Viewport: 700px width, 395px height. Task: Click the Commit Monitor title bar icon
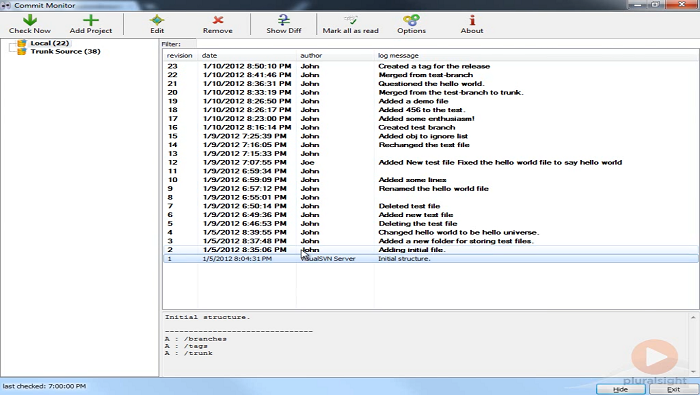pyautogui.click(x=6, y=5)
